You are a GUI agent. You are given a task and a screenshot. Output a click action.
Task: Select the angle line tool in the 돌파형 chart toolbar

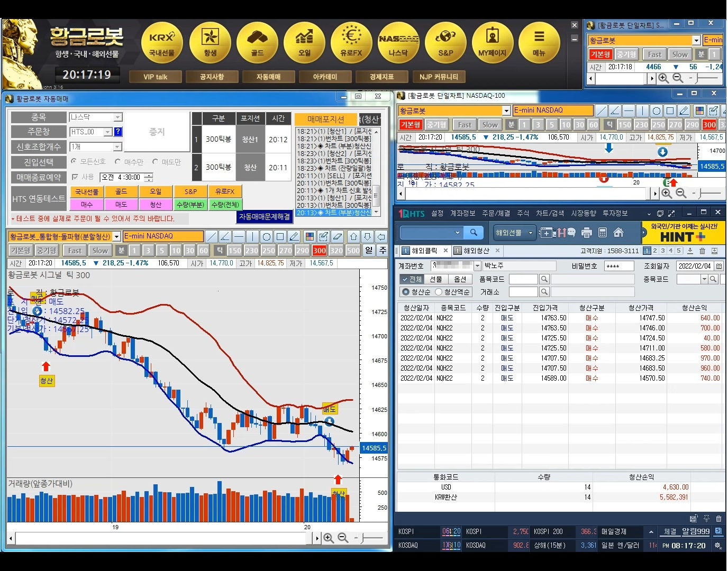click(225, 236)
